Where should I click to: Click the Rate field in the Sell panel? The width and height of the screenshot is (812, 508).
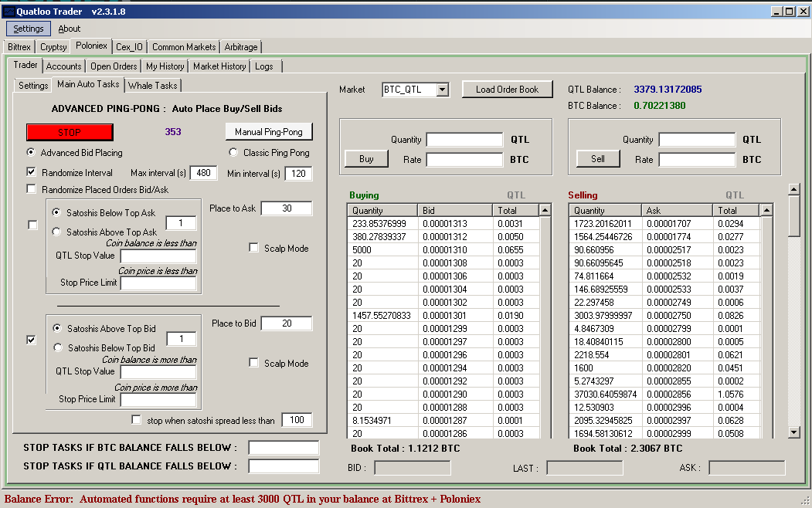[697, 160]
